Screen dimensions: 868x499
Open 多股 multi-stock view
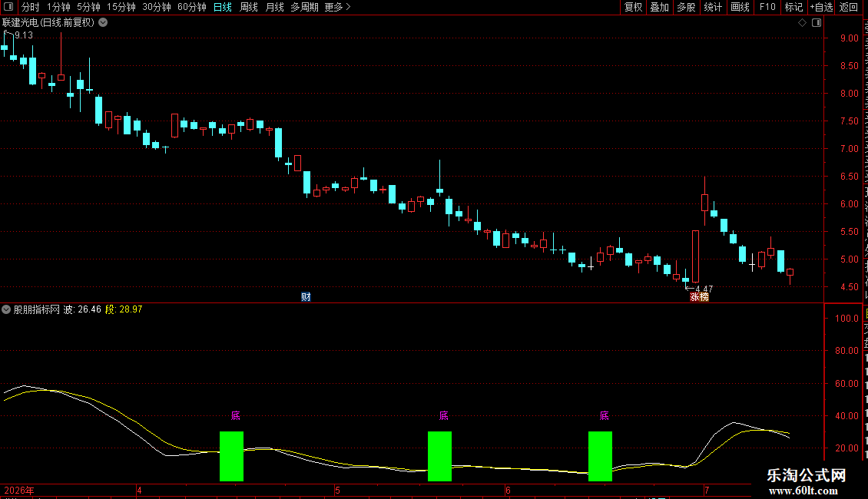tap(686, 7)
